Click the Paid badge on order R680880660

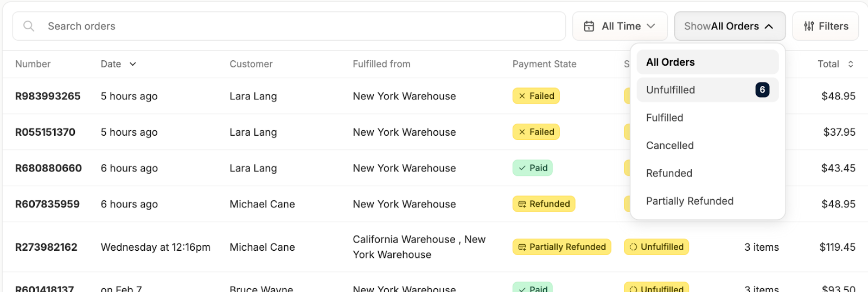click(533, 168)
